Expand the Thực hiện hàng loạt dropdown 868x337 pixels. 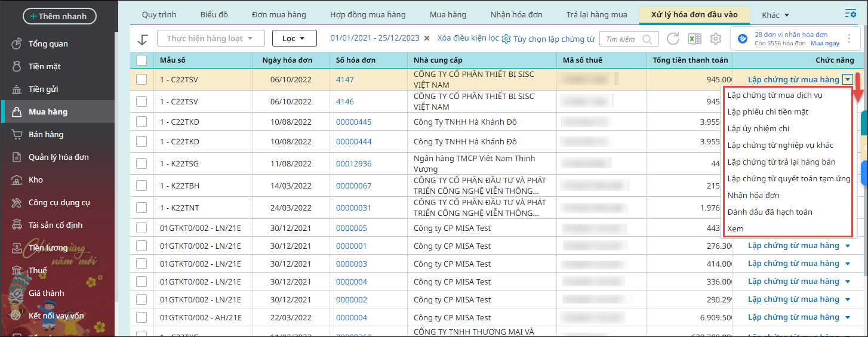pos(211,38)
